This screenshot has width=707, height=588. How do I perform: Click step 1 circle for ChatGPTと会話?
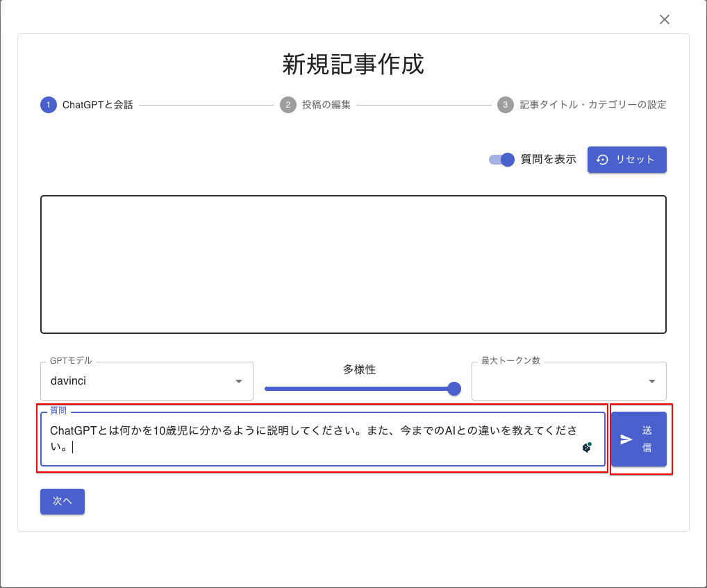point(49,105)
